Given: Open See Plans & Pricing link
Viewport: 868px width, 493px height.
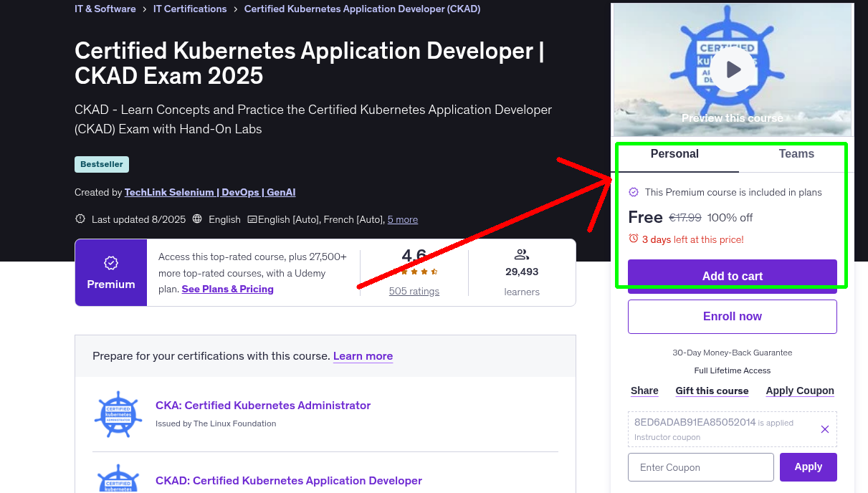Looking at the screenshot, I should (227, 289).
